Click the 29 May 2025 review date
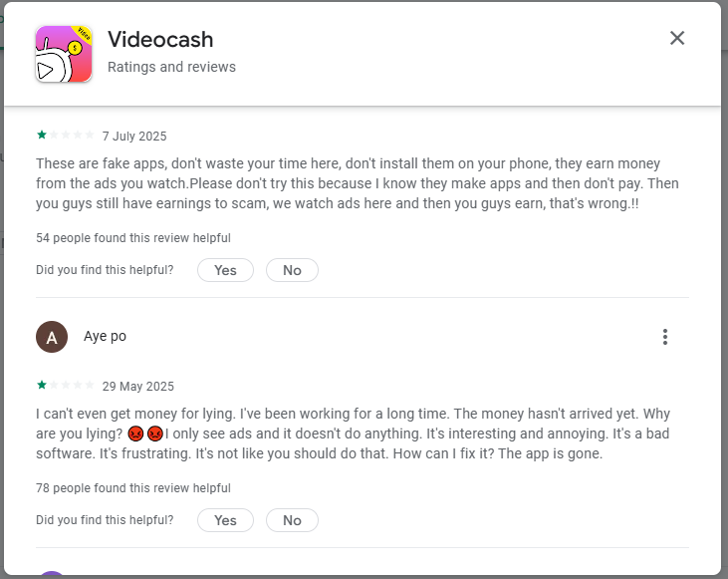The width and height of the screenshot is (728, 579). [x=137, y=386]
